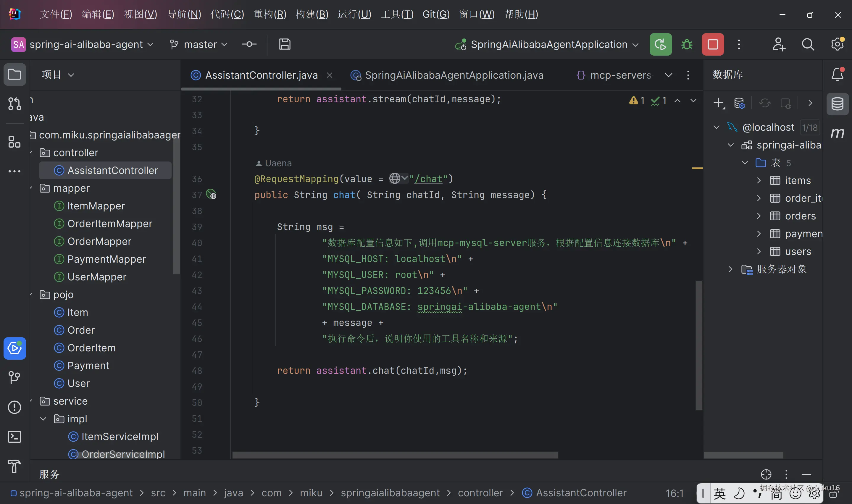This screenshot has height=504, width=852.
Task: Toggle the Services tool window button
Action: click(x=14, y=348)
